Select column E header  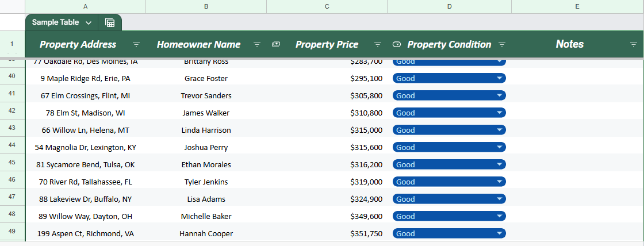[577, 6]
